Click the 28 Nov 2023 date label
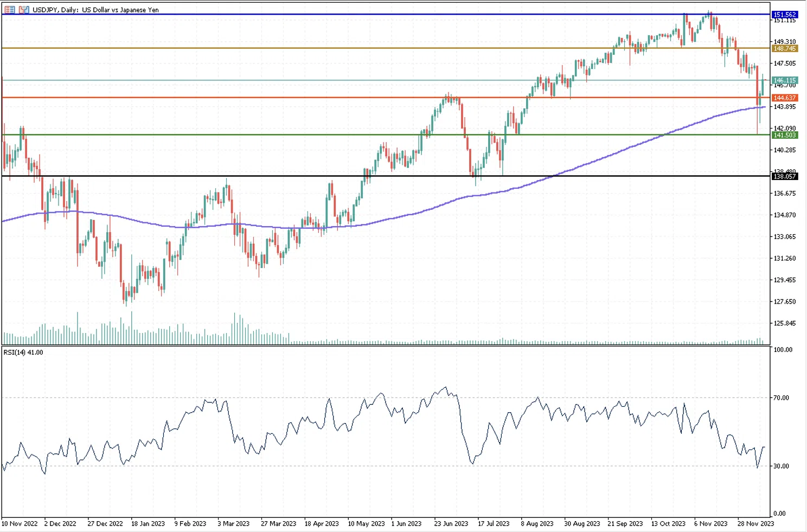The height and width of the screenshot is (532, 807). click(x=755, y=524)
